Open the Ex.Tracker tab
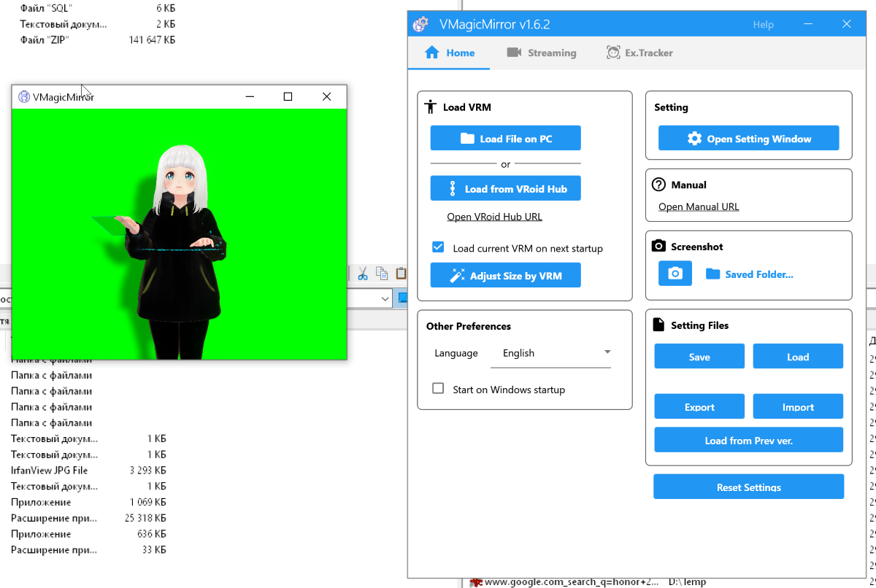The width and height of the screenshot is (876, 588). tap(639, 53)
